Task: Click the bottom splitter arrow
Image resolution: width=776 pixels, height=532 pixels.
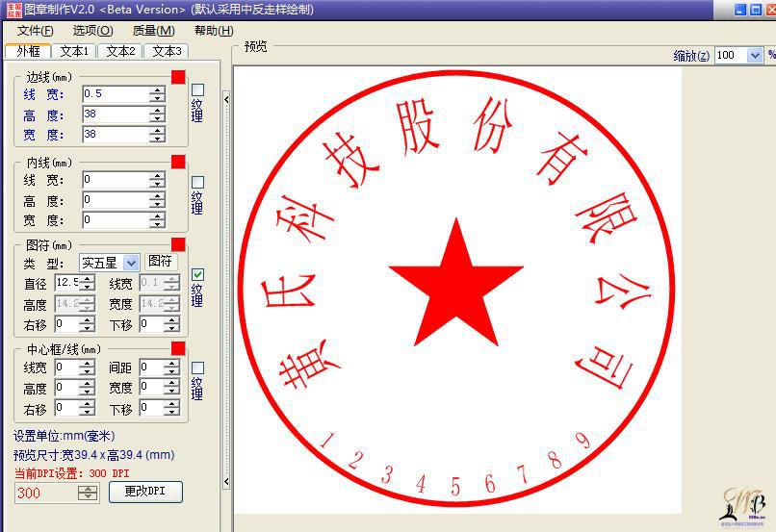Action: pyautogui.click(x=226, y=481)
